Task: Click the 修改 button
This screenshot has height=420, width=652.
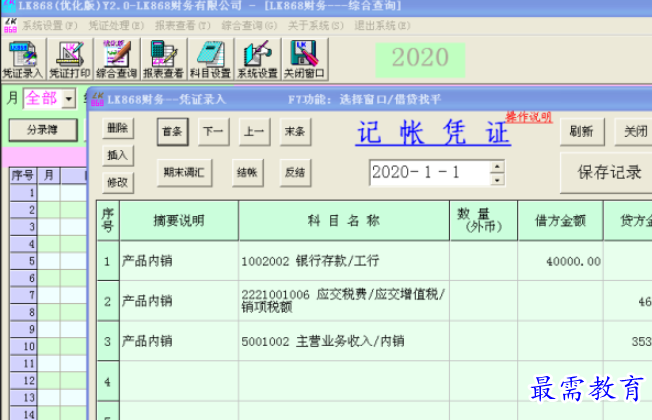Action: pyautogui.click(x=118, y=183)
